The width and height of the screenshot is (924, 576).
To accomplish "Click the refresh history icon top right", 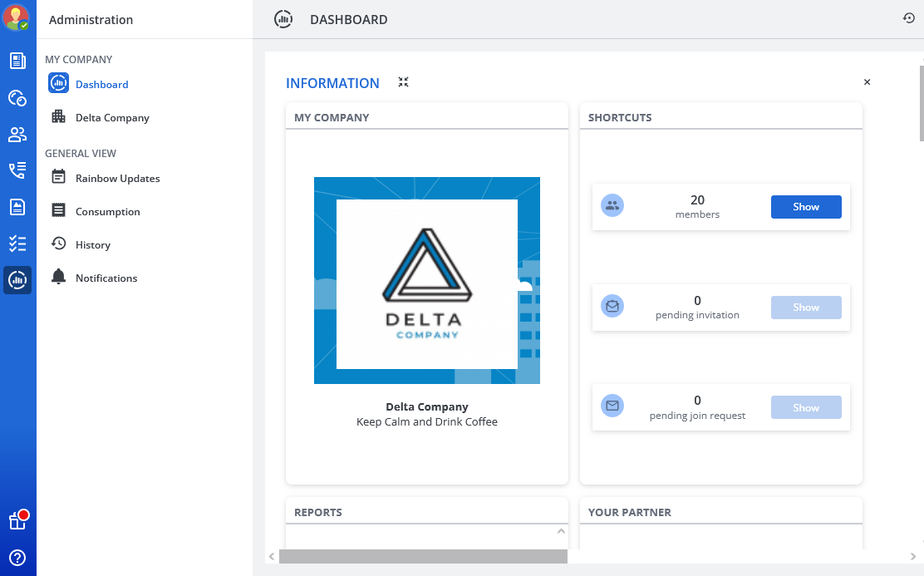I will click(x=908, y=18).
